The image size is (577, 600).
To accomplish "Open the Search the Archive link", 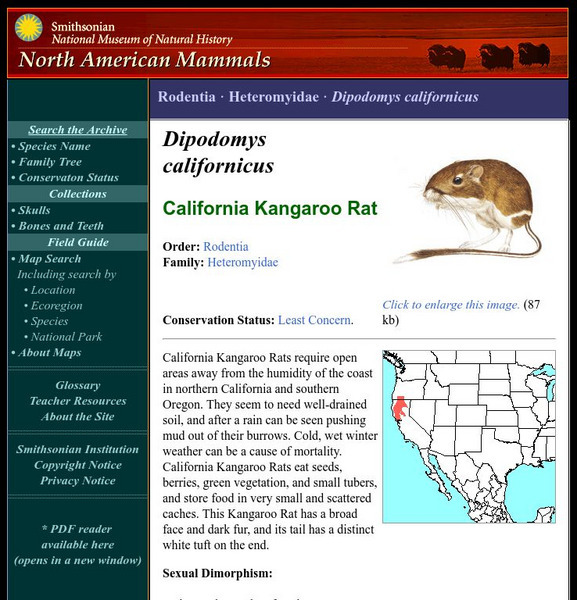I will click(x=78, y=130).
